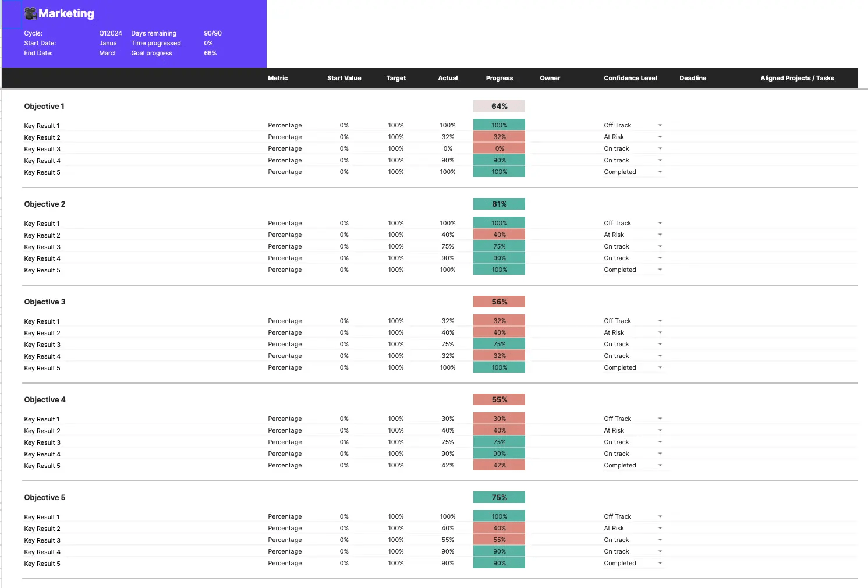Click the 56% progress bar of Objective 3
The image size is (868, 588).
(498, 302)
